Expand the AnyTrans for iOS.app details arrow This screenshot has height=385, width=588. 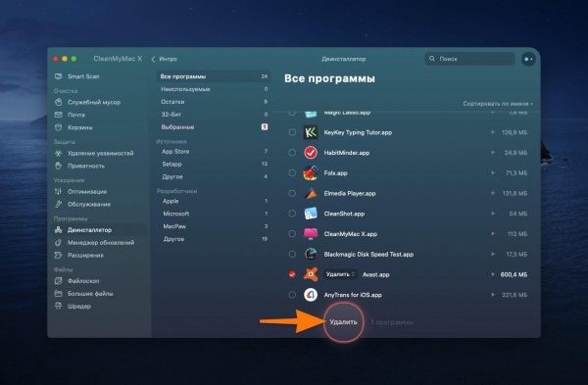coord(493,295)
